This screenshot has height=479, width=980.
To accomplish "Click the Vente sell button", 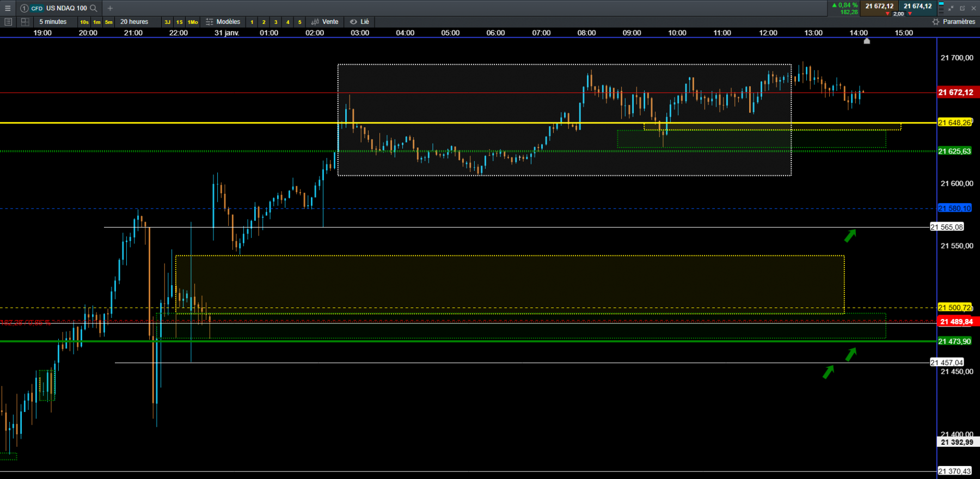I will tap(325, 22).
